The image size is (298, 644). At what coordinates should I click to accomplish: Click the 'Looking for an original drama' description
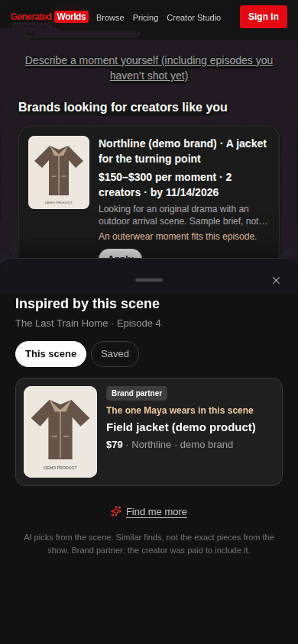[x=183, y=215]
